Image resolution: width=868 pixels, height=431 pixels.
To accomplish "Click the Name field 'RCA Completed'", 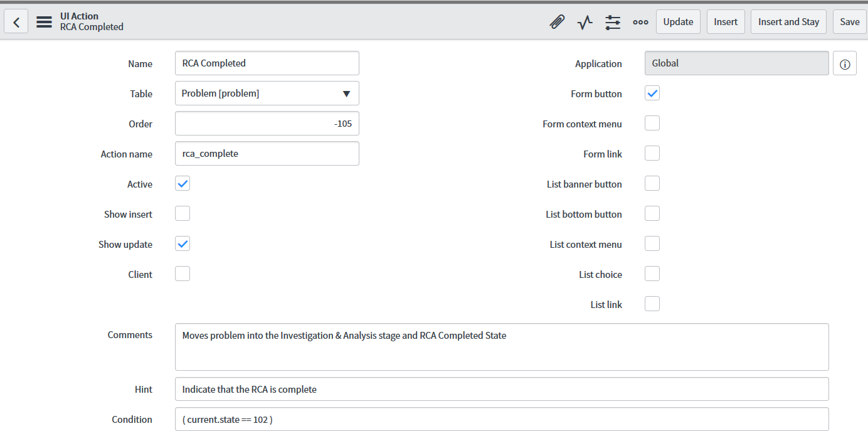I will coord(267,63).
